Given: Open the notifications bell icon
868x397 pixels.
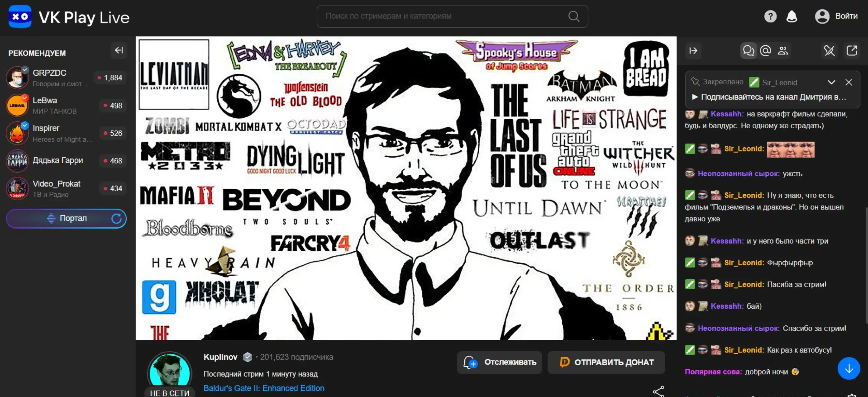Looking at the screenshot, I should [x=792, y=16].
